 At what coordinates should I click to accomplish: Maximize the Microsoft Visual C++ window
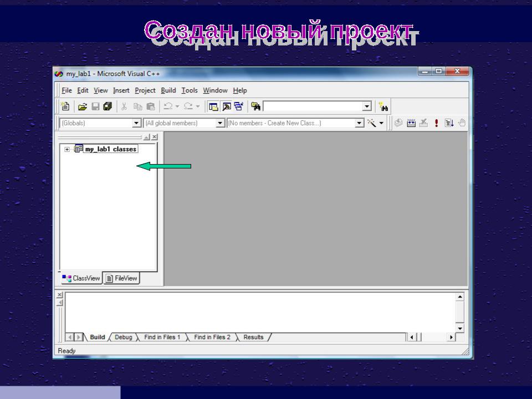pyautogui.click(x=439, y=71)
